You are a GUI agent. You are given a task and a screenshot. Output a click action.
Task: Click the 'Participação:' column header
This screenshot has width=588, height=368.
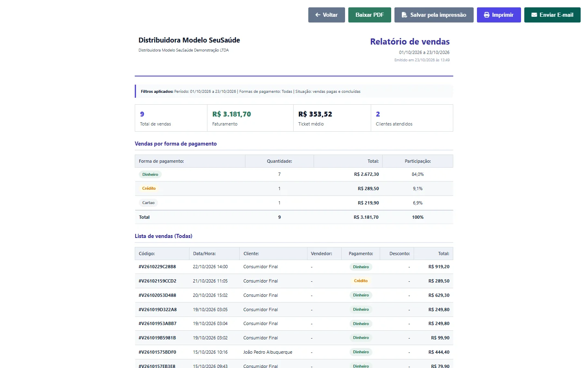point(418,161)
